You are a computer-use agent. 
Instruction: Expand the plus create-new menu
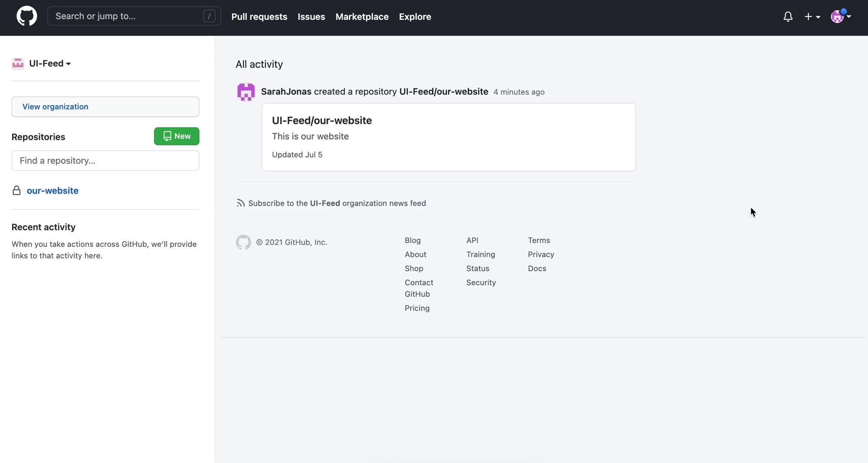click(x=812, y=17)
